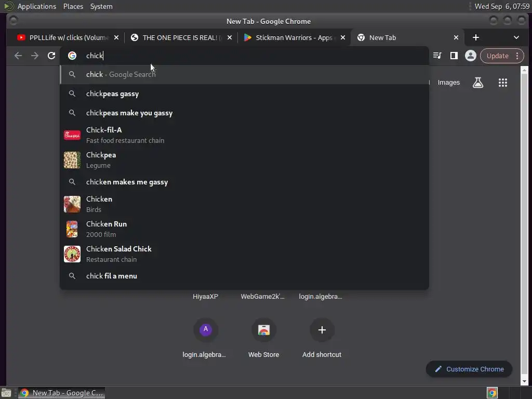The image size is (532, 399).
Task: Choose the chick fil a menu suggestion
Action: (244, 276)
